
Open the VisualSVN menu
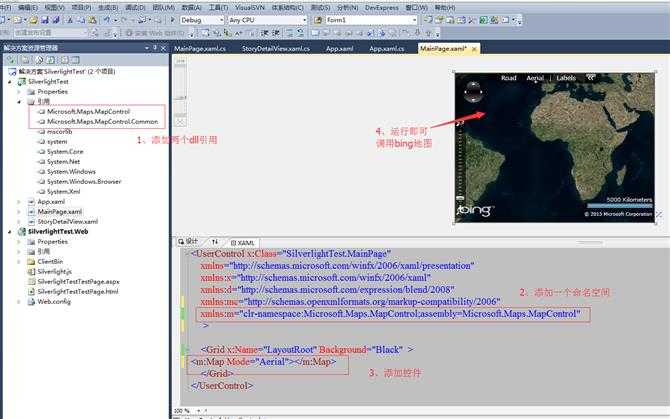250,7
